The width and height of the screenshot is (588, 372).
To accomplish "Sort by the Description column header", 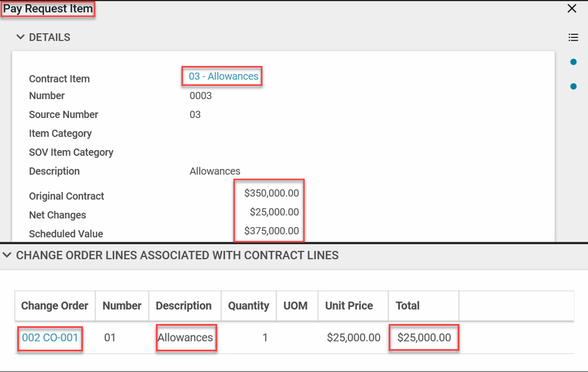I will click(184, 306).
